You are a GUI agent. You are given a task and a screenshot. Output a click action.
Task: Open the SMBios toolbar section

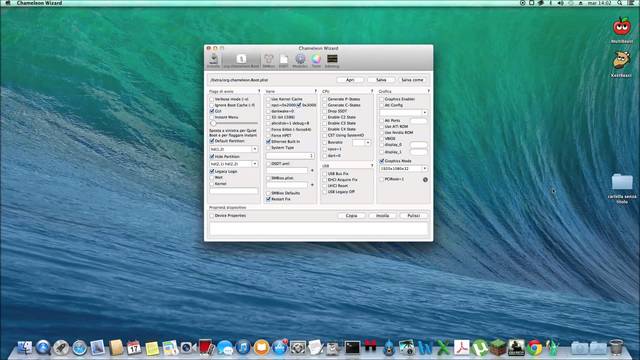[x=269, y=60]
